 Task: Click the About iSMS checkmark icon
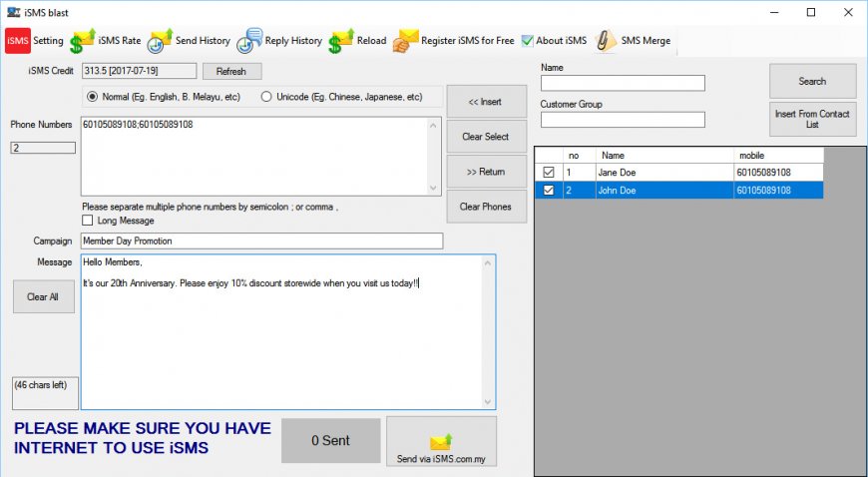[528, 41]
